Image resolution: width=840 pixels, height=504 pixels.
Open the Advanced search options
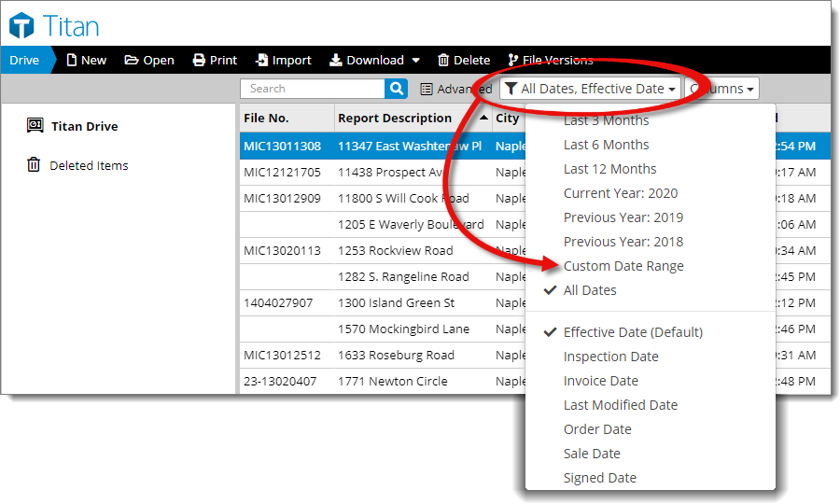455,89
